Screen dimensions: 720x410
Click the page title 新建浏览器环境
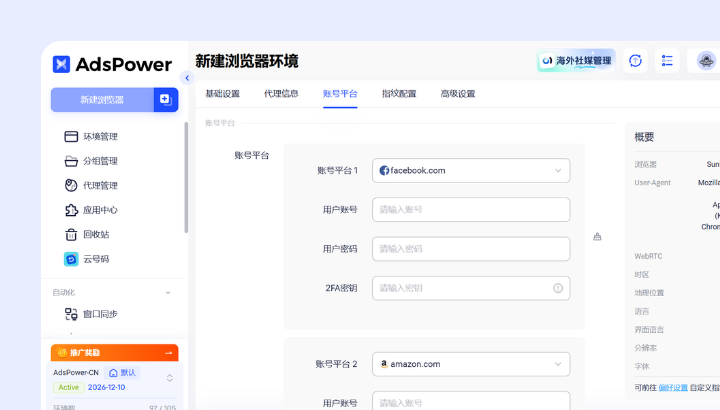(247, 61)
